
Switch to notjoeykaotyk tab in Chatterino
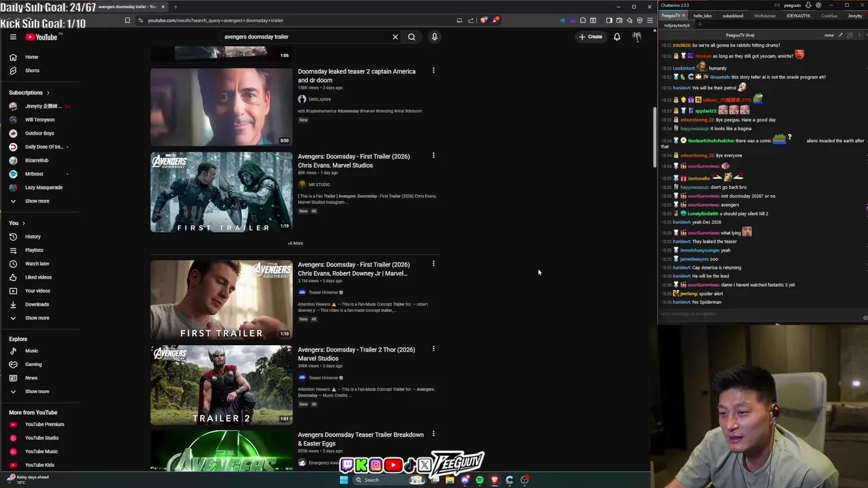pos(677,25)
